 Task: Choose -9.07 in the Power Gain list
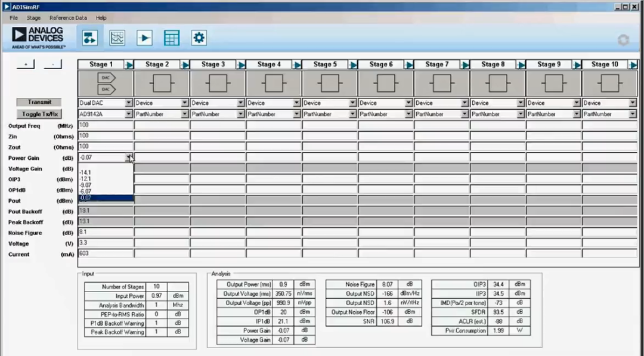(106, 185)
